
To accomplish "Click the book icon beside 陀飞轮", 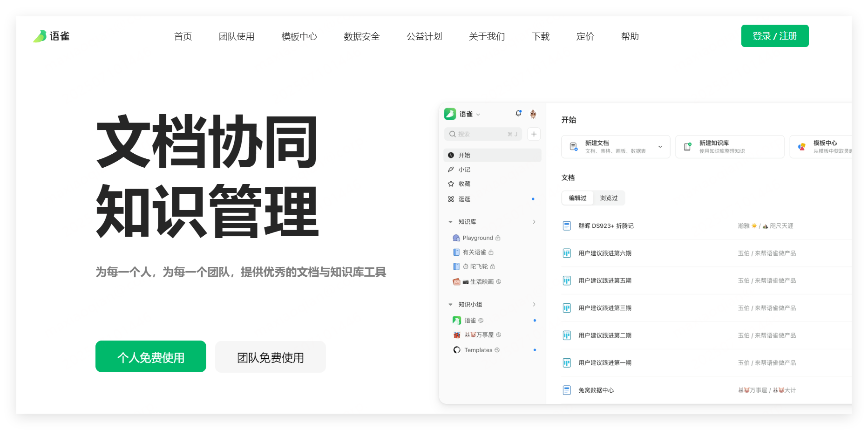I will tap(456, 266).
